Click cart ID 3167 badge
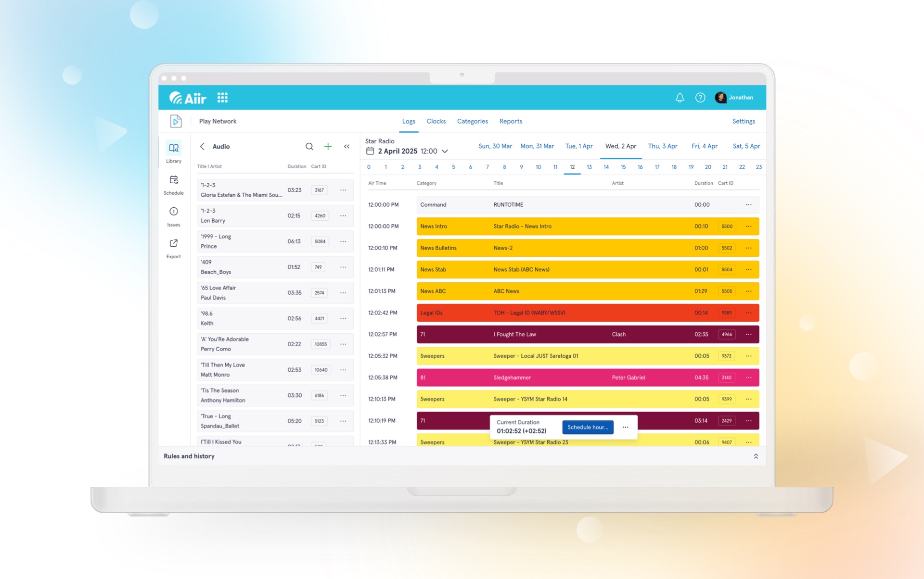The image size is (924, 579). tap(319, 190)
